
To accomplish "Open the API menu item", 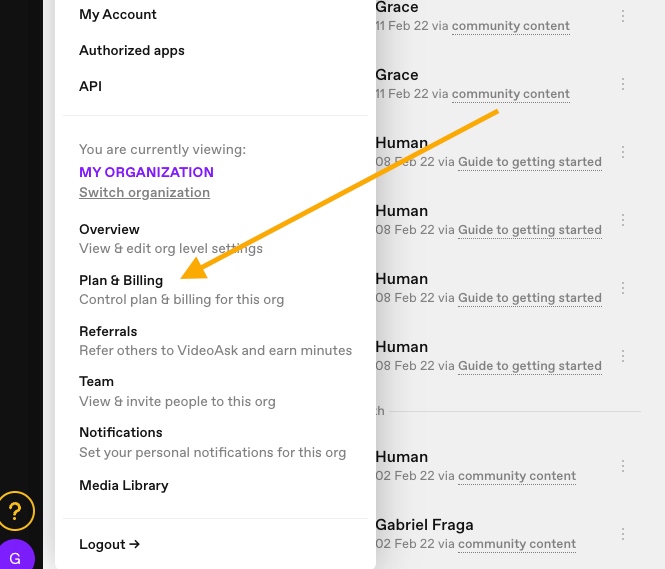I will coord(90,86).
